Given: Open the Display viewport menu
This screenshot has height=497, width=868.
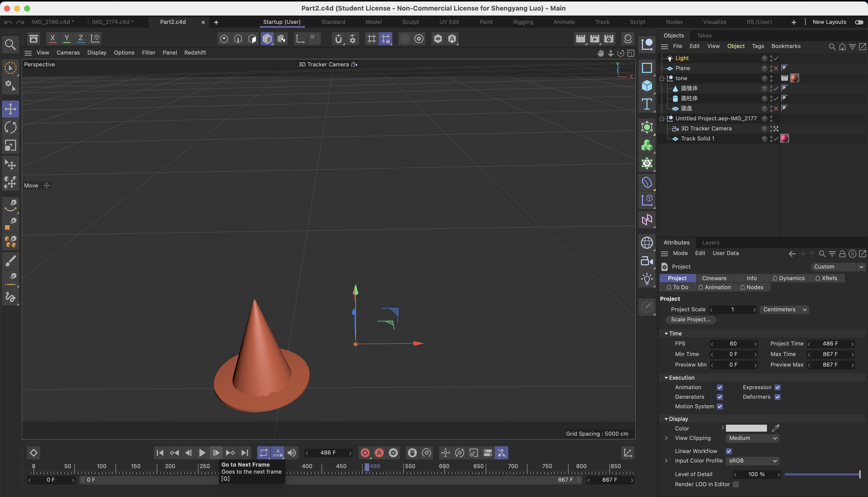Looking at the screenshot, I should click(96, 53).
